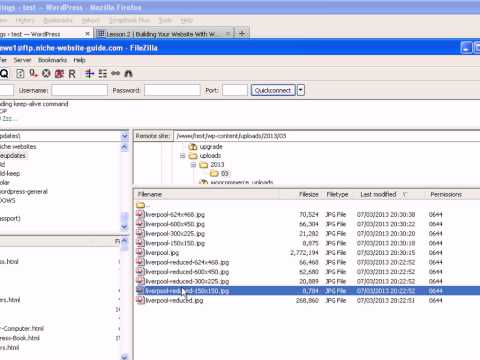Select liverpool.jpg file row
This screenshot has height=360, width=480.
pos(308,253)
